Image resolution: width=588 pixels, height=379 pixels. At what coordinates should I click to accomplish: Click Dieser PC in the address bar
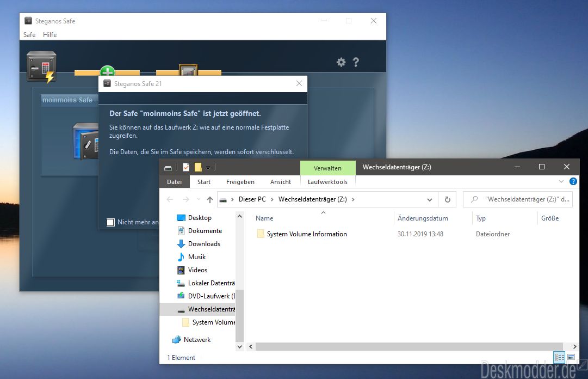point(252,199)
